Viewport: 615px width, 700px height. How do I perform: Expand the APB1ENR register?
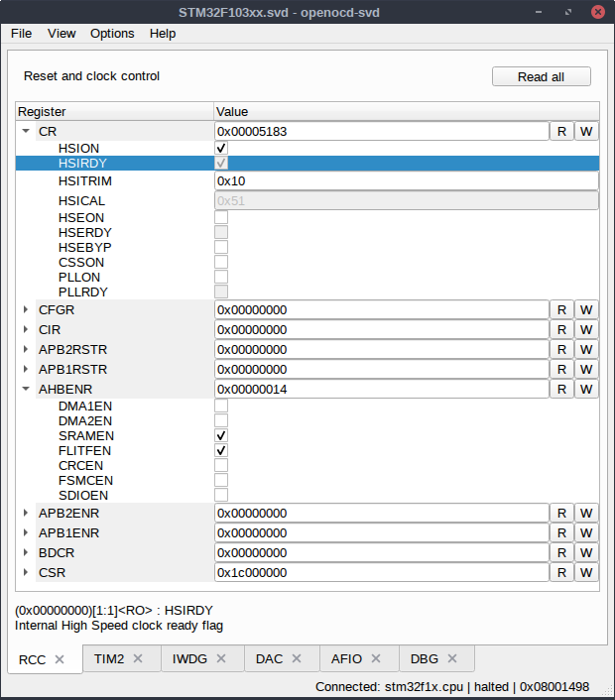(x=26, y=532)
